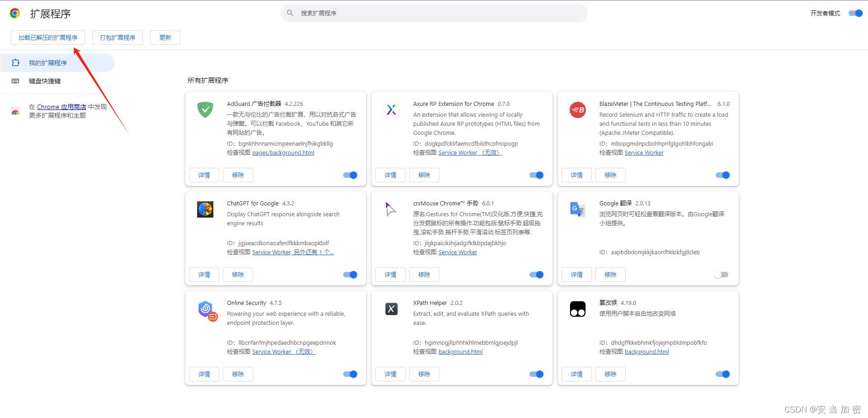Inspect Axure Service Worker (无效) link
Image resolution: width=868 pixels, height=418 pixels.
click(470, 153)
